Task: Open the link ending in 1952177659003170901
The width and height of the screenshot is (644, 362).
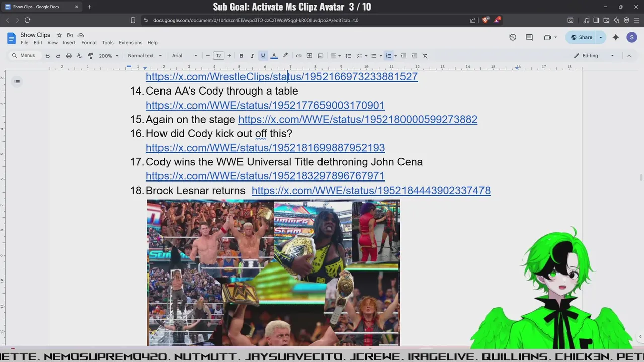Action: tap(265, 105)
